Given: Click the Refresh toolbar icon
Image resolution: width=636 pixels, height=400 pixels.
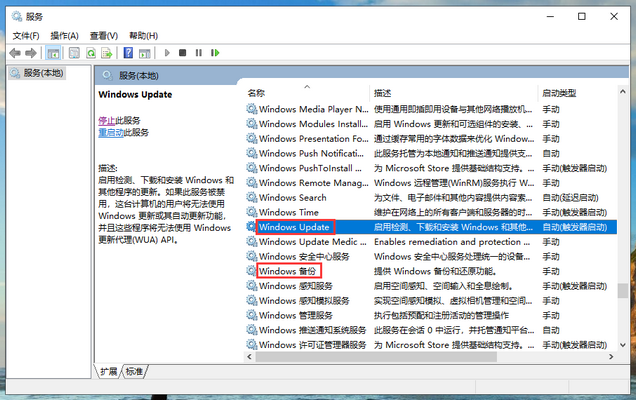Looking at the screenshot, I should 91,52.
